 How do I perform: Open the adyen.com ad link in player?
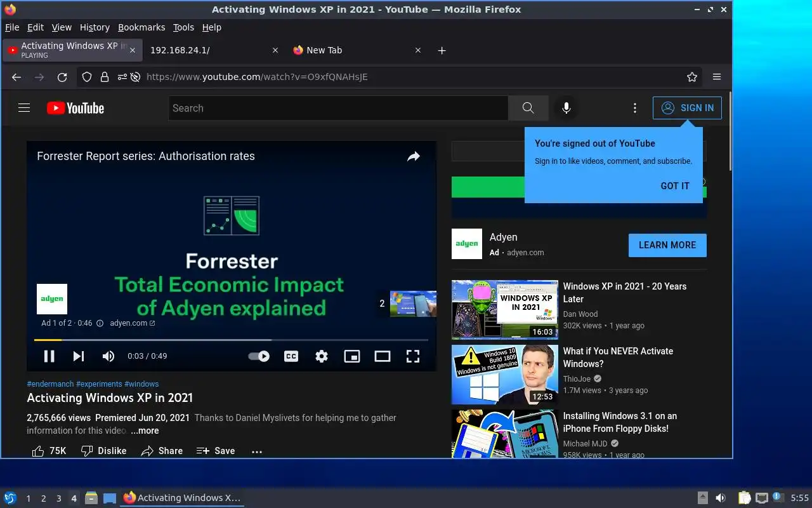click(x=133, y=323)
